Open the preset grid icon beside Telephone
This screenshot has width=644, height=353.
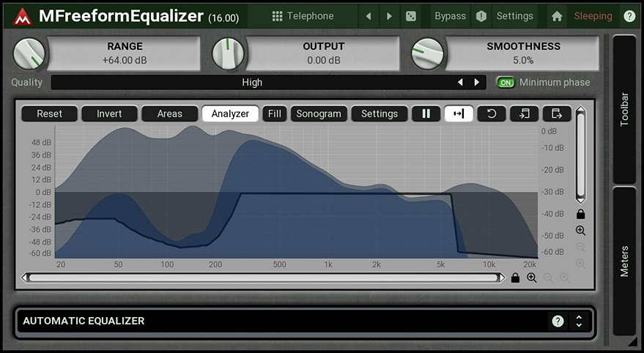point(277,16)
